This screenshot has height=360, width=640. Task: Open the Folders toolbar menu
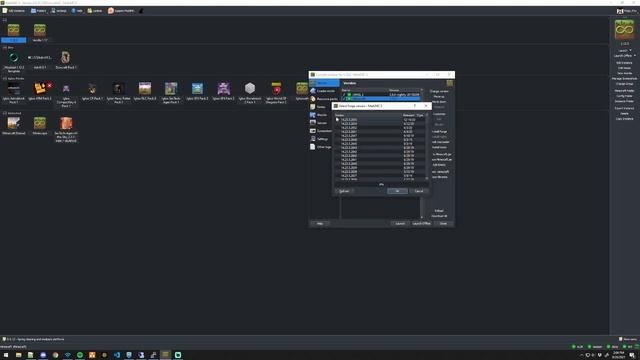pos(38,11)
